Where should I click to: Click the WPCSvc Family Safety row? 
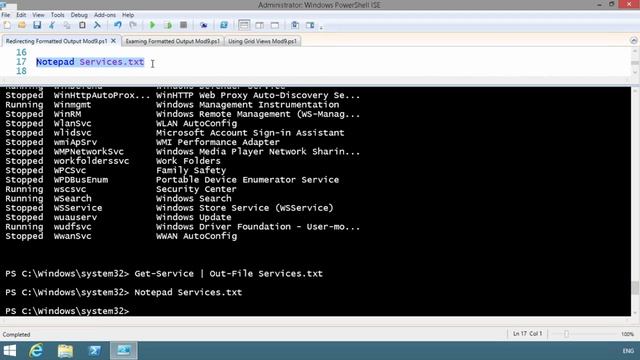point(116,171)
